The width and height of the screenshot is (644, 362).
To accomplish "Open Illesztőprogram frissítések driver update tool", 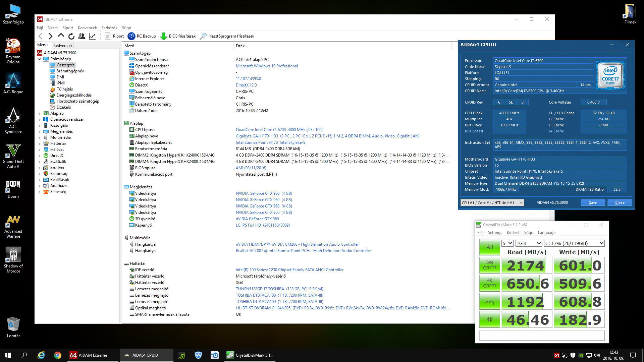I will pos(227,36).
